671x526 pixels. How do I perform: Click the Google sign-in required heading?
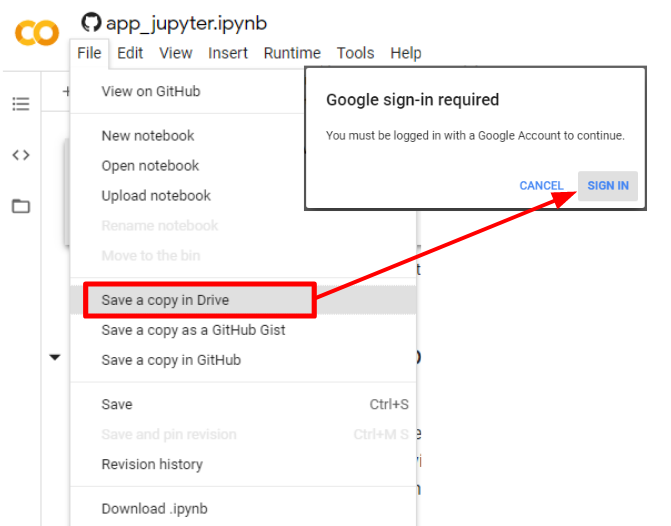412,100
